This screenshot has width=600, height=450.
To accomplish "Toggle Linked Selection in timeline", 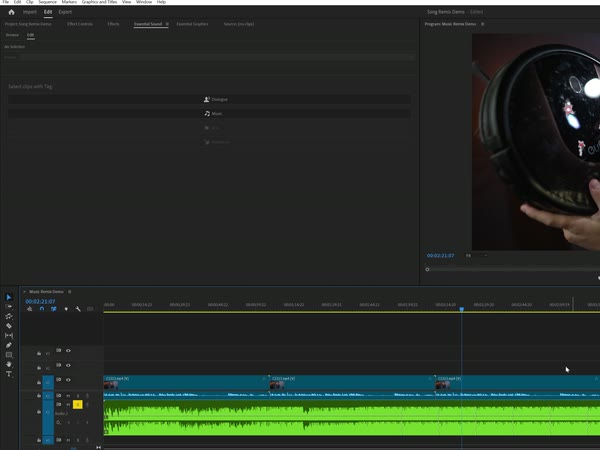I will [54, 309].
